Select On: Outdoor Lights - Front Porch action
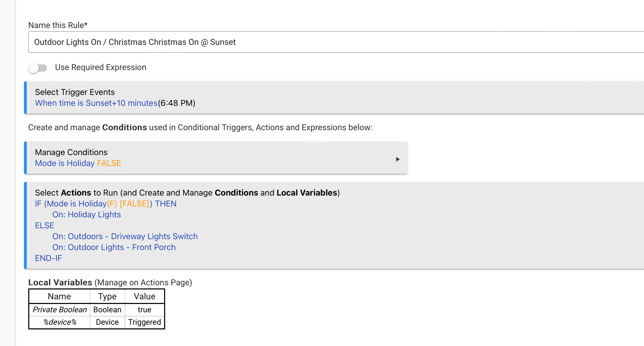 click(x=114, y=247)
